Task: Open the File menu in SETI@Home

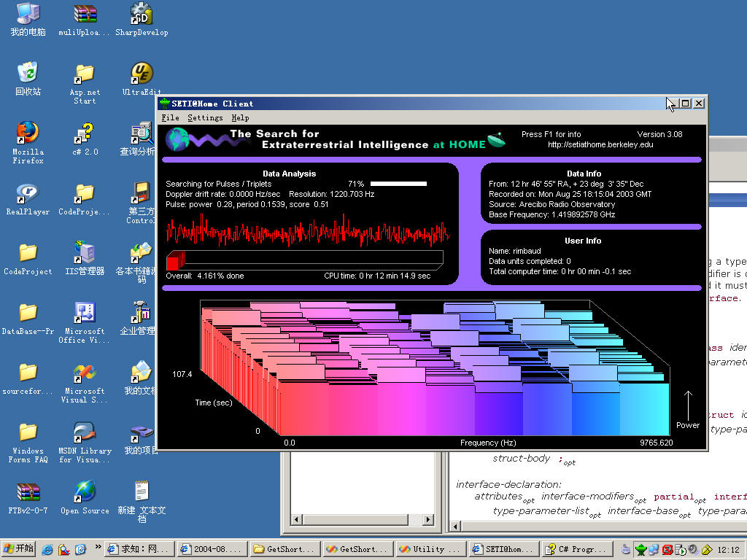Action: pyautogui.click(x=170, y=117)
